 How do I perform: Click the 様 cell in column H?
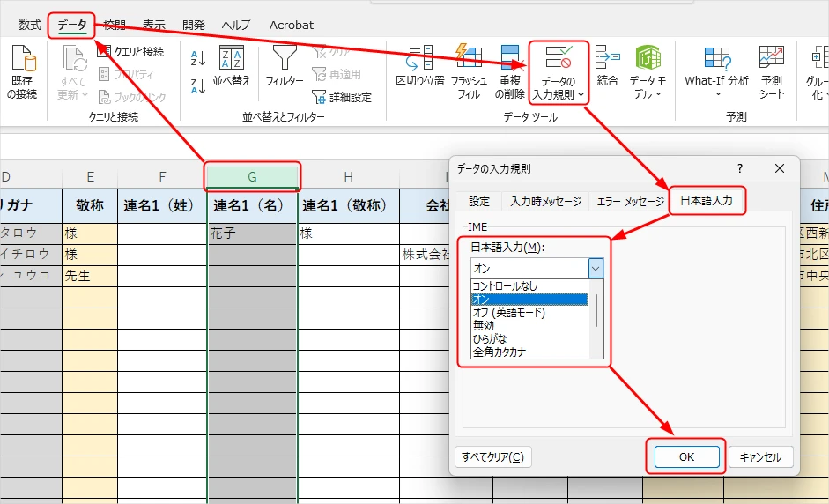coord(348,233)
